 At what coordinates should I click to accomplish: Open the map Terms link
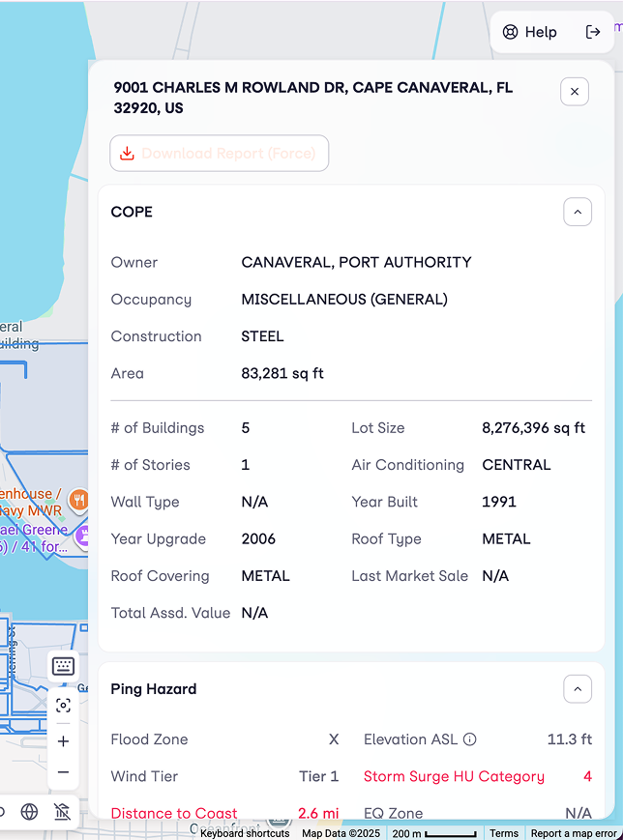504,833
